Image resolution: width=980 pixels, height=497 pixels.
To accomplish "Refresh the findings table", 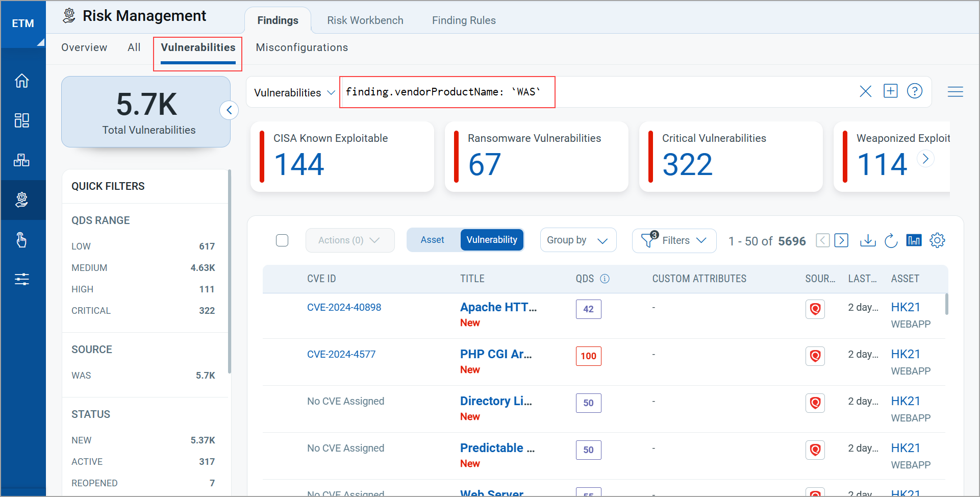I will tap(891, 240).
